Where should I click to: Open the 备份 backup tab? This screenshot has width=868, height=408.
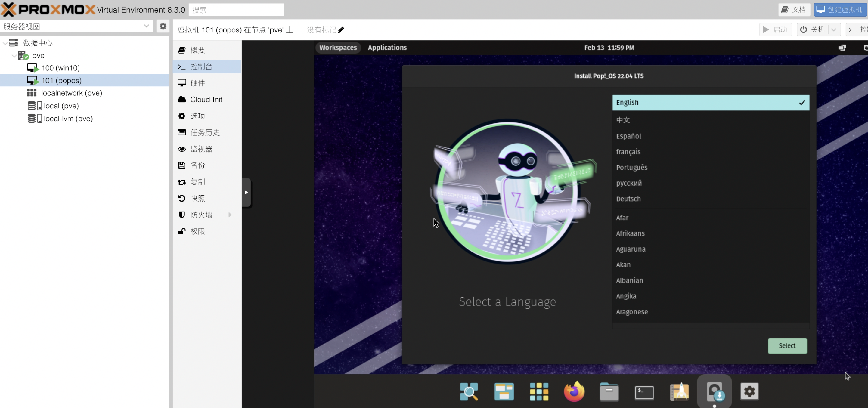207,165
